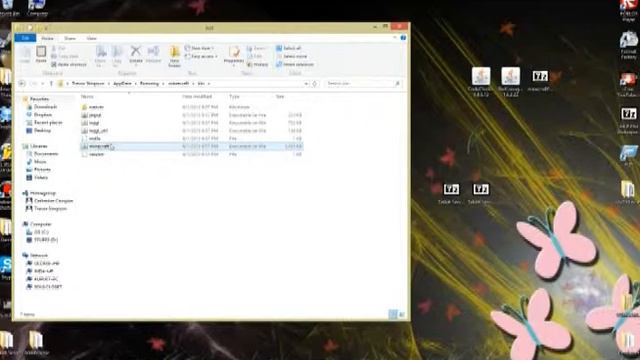
Task: Sort files by the Type column
Action: (x=234, y=97)
